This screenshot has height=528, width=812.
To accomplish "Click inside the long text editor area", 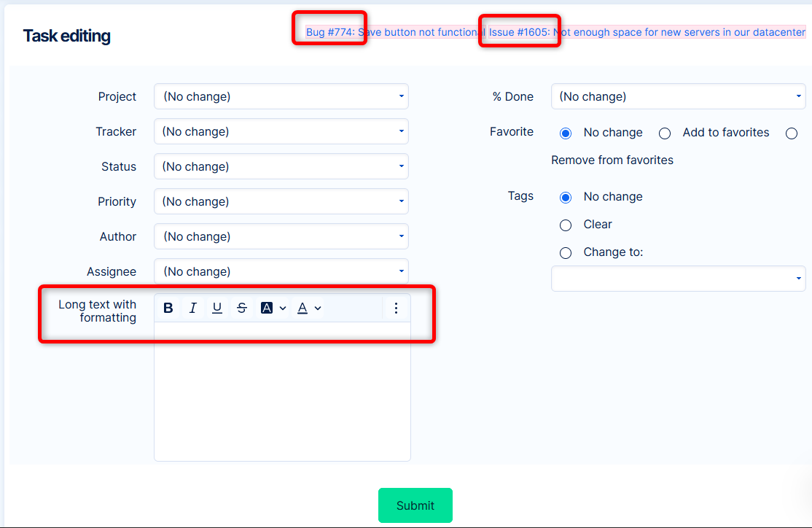I will point(282,390).
